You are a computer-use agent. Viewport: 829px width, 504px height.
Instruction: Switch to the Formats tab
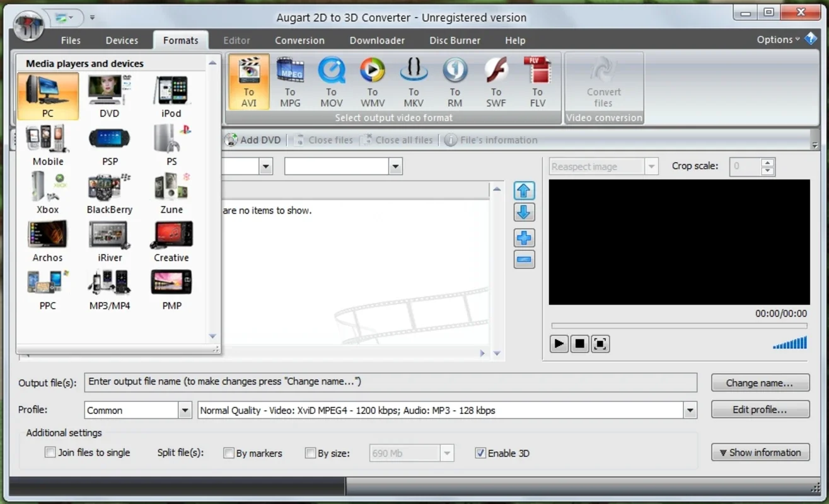[x=180, y=40]
